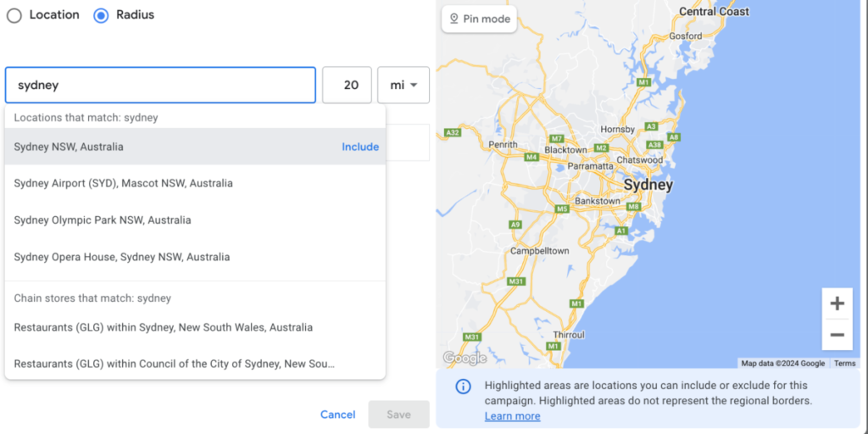The height and width of the screenshot is (434, 868).
Task: Select the Location radio button
Action: tap(14, 15)
